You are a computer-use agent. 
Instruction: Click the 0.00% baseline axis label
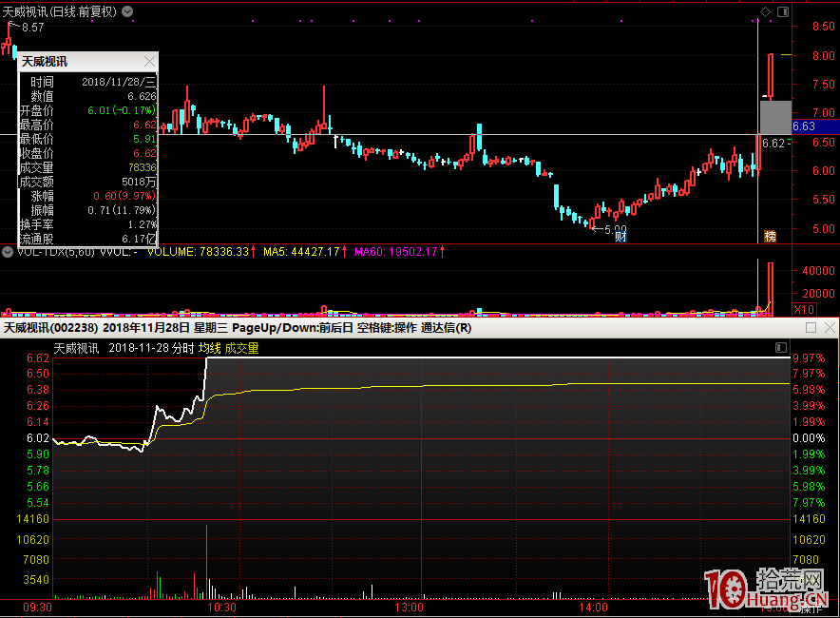coord(809,438)
